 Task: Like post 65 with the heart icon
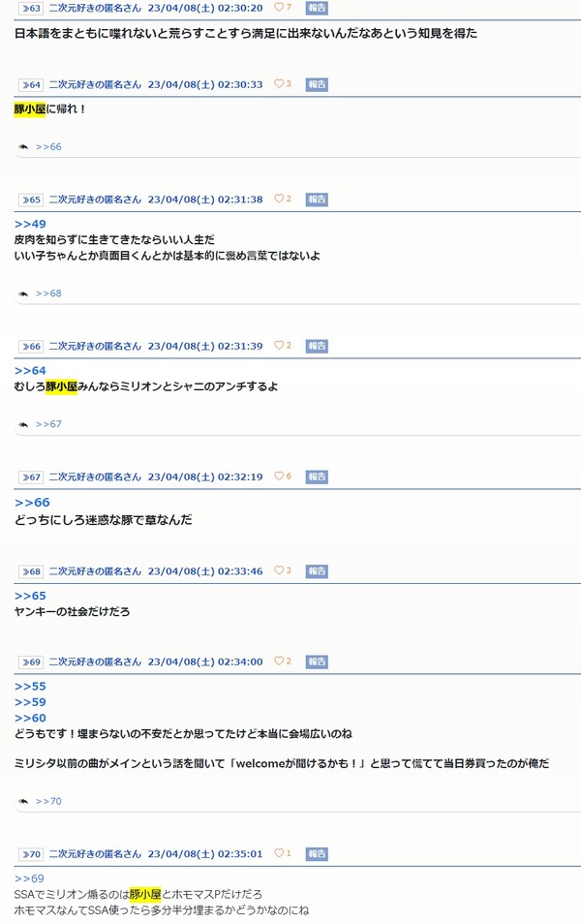click(279, 199)
